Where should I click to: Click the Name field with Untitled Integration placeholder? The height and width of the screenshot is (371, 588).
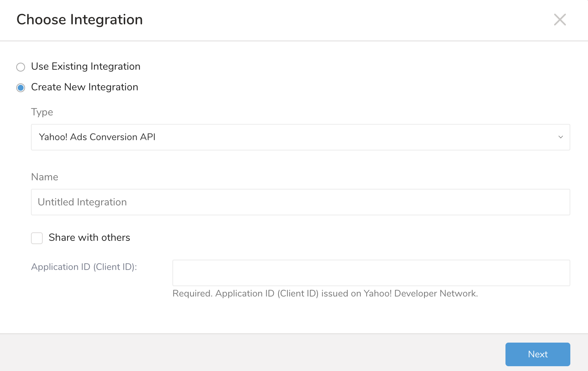[300, 202]
